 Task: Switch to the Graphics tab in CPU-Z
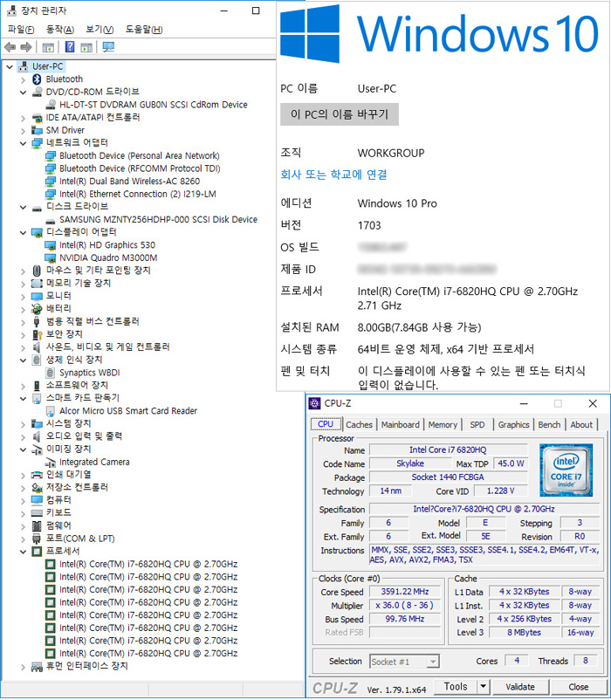coord(514,424)
